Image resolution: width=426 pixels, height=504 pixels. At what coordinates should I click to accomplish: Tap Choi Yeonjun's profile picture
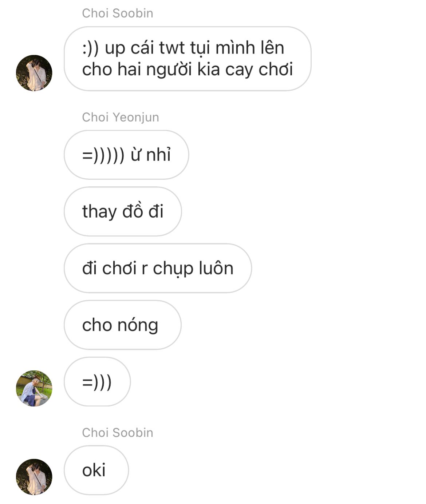click(x=34, y=388)
